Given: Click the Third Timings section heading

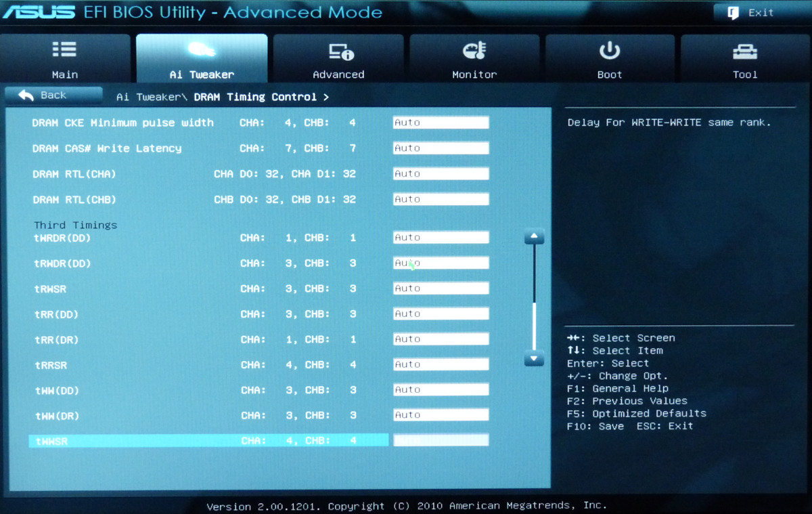Looking at the screenshot, I should [76, 225].
